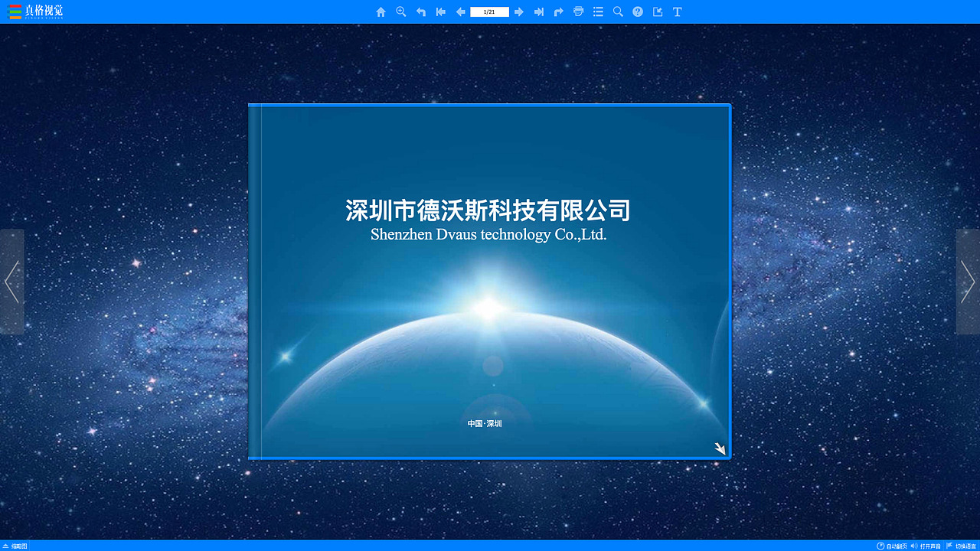Go to the previous page arrow in toolbar
The image size is (980, 551).
[x=460, y=11]
